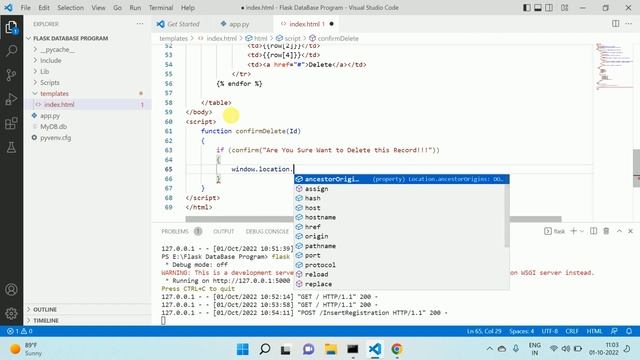640x360 pixels.
Task: Split the terminal panel
Action: pyautogui.click(x=593, y=231)
